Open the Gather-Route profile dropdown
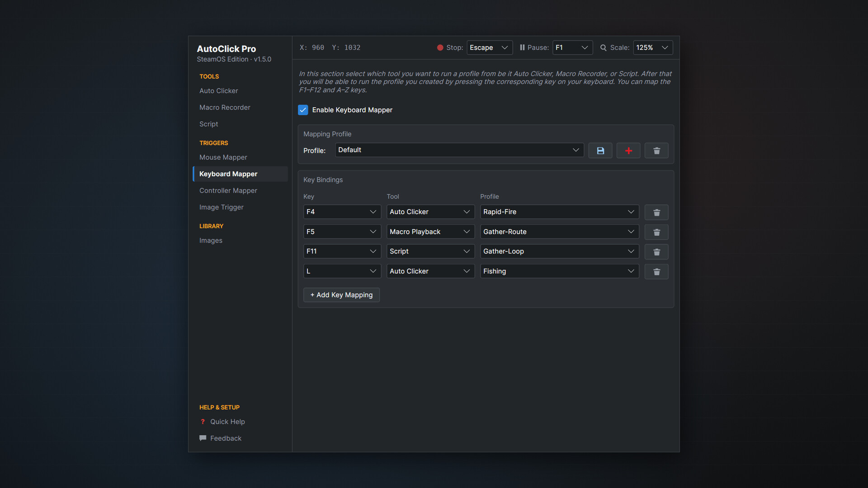 click(559, 232)
